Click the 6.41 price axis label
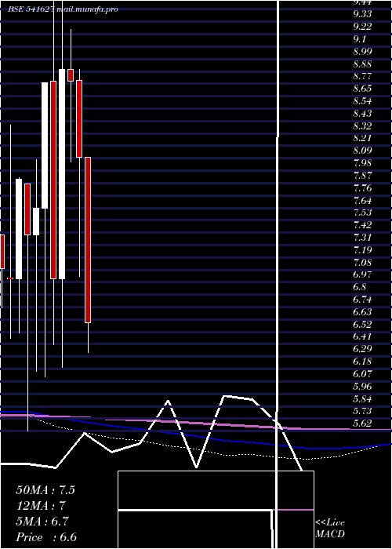The height and width of the screenshot is (549, 392). click(362, 336)
